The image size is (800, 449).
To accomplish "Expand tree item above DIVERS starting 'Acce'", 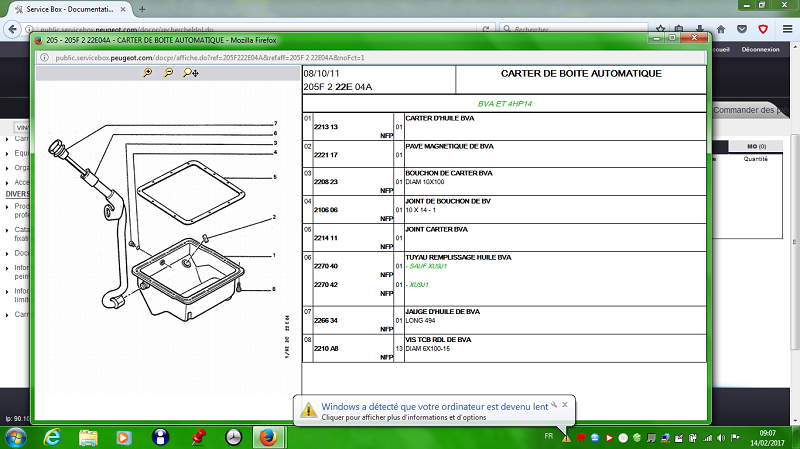I will [7, 183].
